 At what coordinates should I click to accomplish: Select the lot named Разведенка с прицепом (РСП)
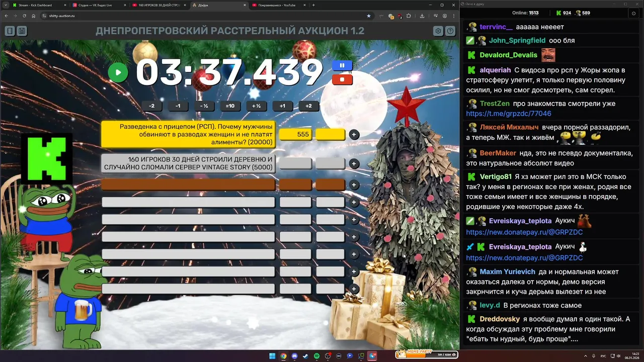pyautogui.click(x=188, y=134)
